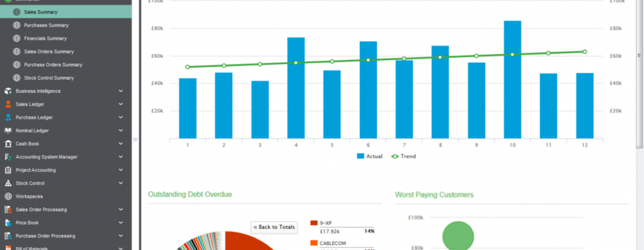Click the tallest bar for period 10
The height and width of the screenshot is (250, 644).
tap(512, 79)
